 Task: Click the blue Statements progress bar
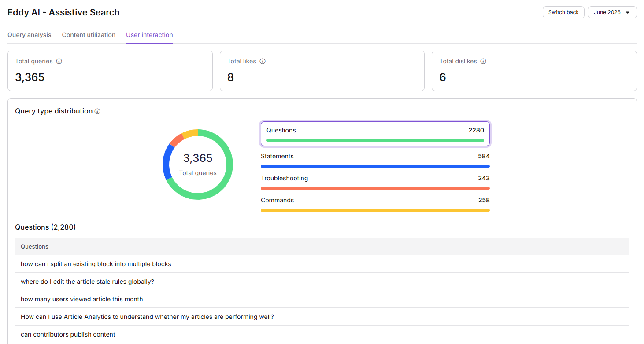click(375, 166)
